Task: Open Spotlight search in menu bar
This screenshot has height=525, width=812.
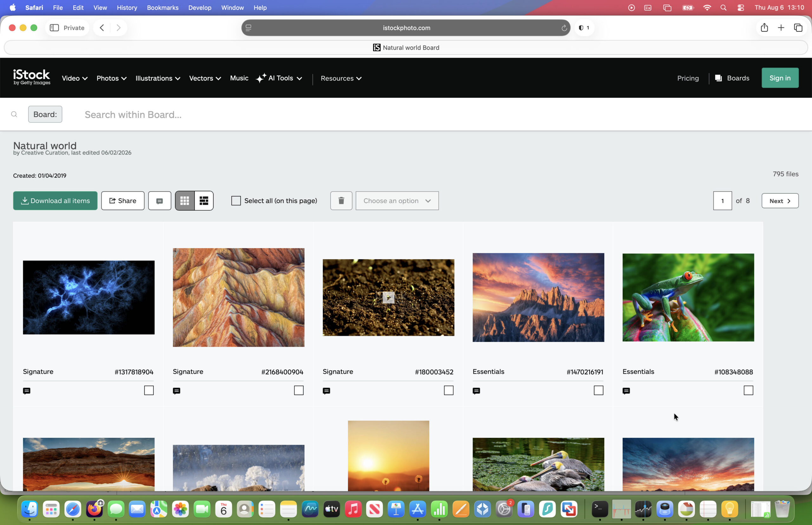Action: pyautogui.click(x=724, y=8)
